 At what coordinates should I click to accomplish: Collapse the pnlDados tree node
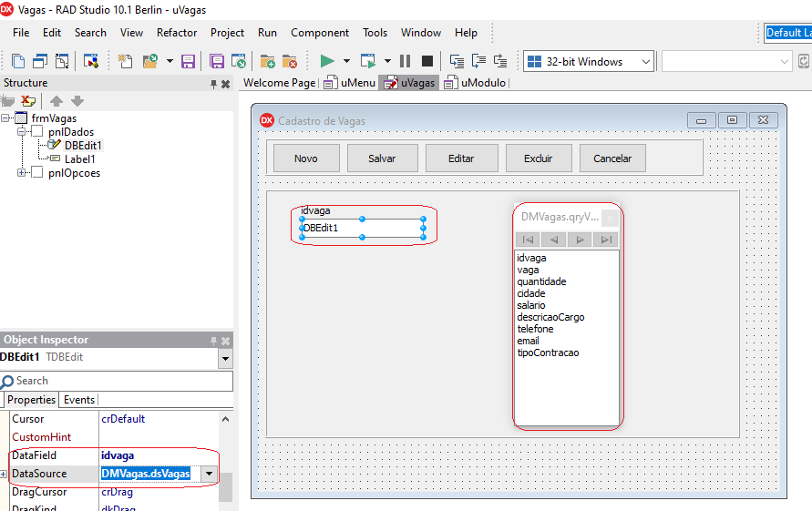pyautogui.click(x=23, y=132)
